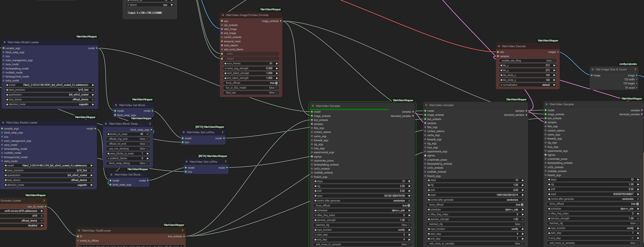The image size is (644, 247).
Task: Open normalization dropdown in WanVideo Decode
Action: (528, 85)
